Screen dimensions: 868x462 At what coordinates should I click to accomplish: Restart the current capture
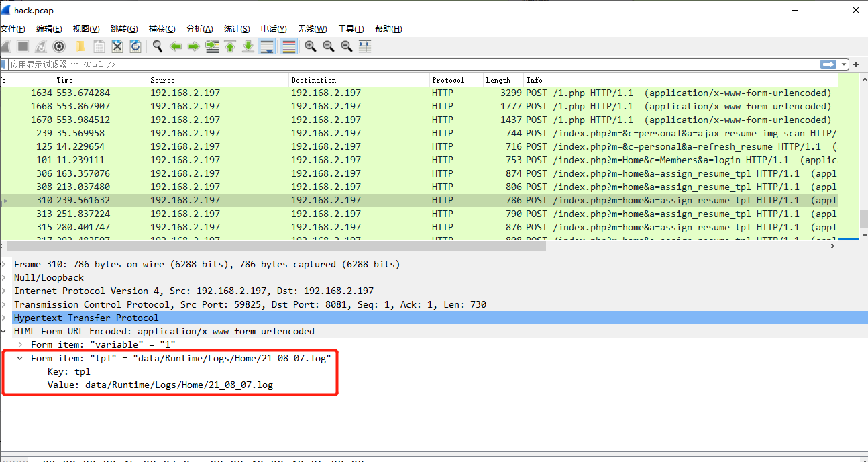point(41,46)
